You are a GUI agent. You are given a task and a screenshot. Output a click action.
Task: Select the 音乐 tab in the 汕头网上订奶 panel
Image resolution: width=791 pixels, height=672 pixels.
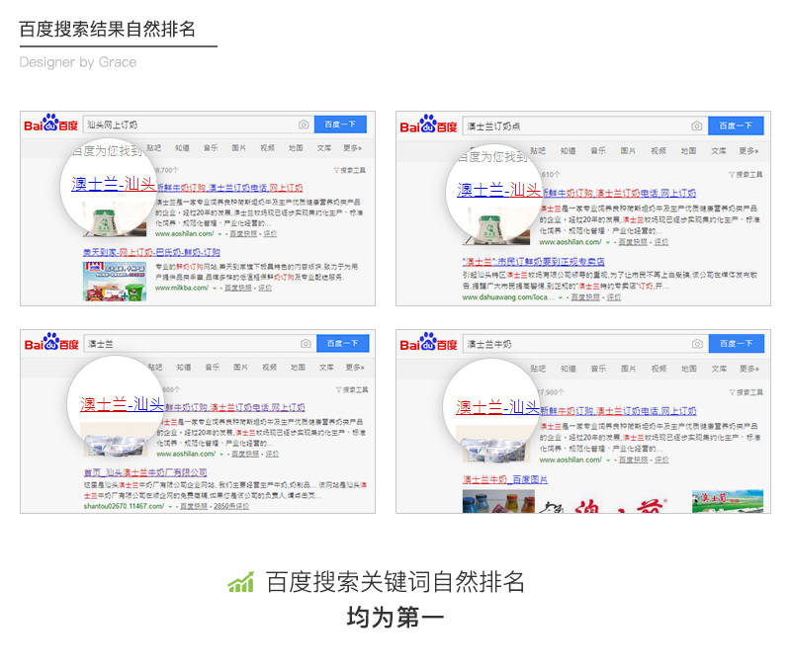click(x=211, y=147)
